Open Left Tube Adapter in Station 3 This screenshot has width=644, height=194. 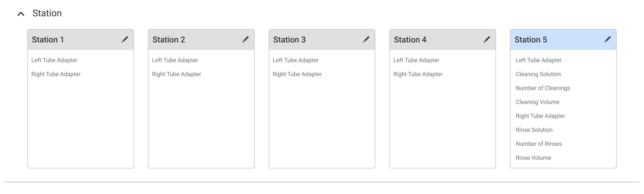pos(296,60)
